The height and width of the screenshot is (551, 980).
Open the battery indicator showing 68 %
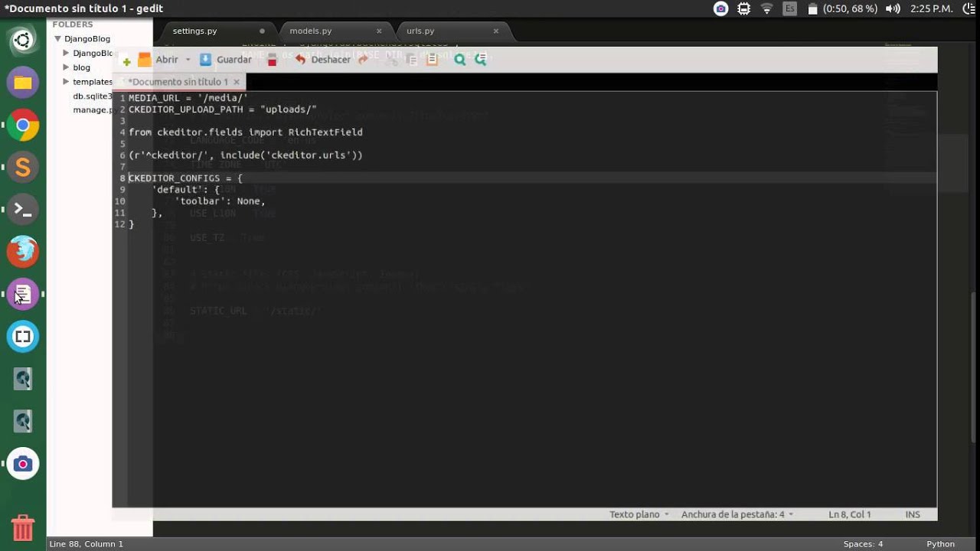(842, 8)
